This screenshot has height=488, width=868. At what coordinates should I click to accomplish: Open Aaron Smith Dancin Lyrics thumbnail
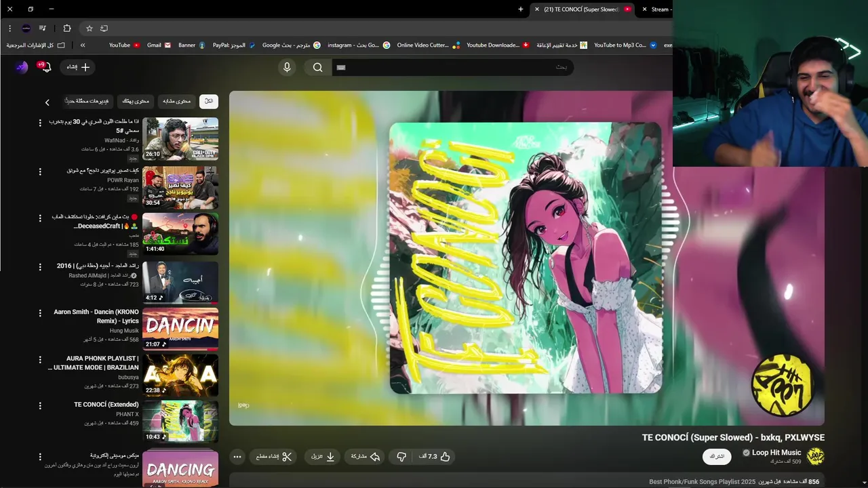[x=180, y=329]
